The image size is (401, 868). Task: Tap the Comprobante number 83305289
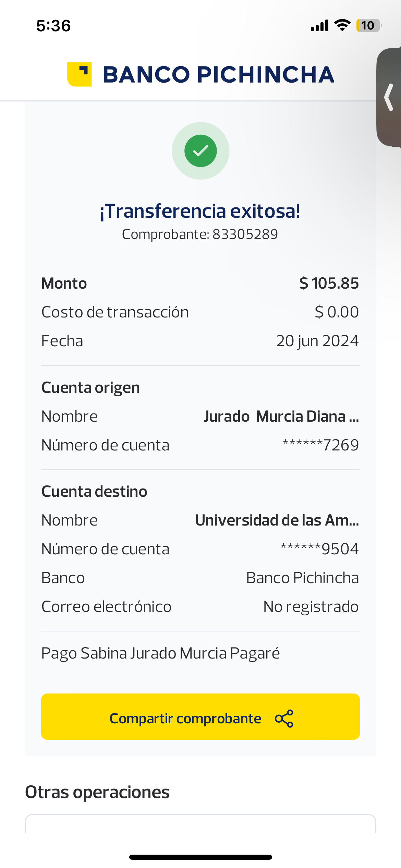tap(245, 234)
